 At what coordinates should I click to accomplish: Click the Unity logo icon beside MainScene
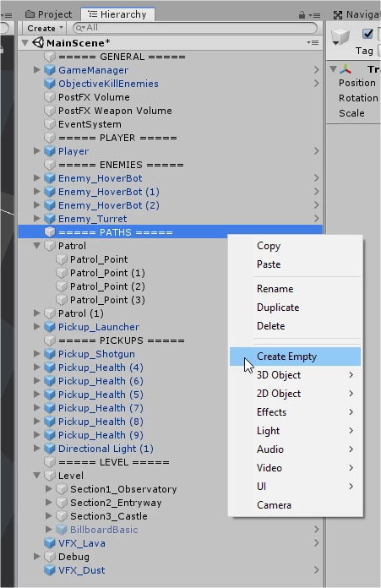pos(38,43)
